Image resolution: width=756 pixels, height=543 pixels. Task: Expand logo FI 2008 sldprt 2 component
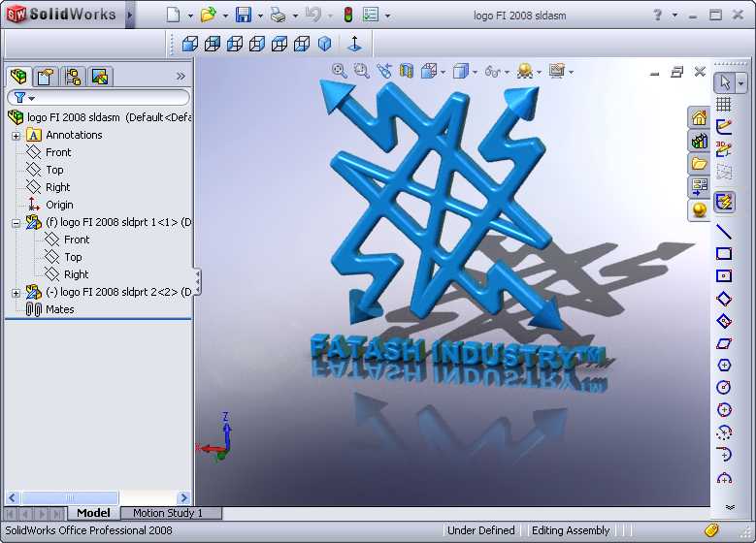pos(16,293)
